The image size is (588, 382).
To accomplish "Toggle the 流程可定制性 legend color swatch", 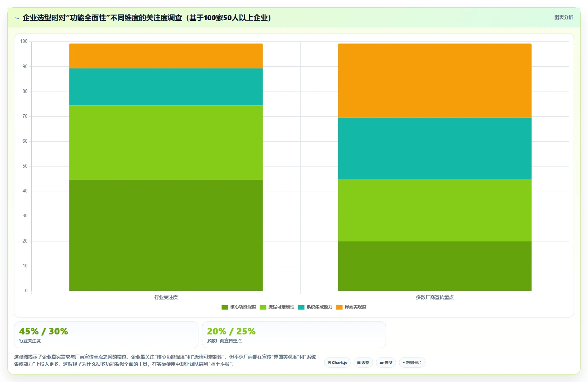I will 263,307.
